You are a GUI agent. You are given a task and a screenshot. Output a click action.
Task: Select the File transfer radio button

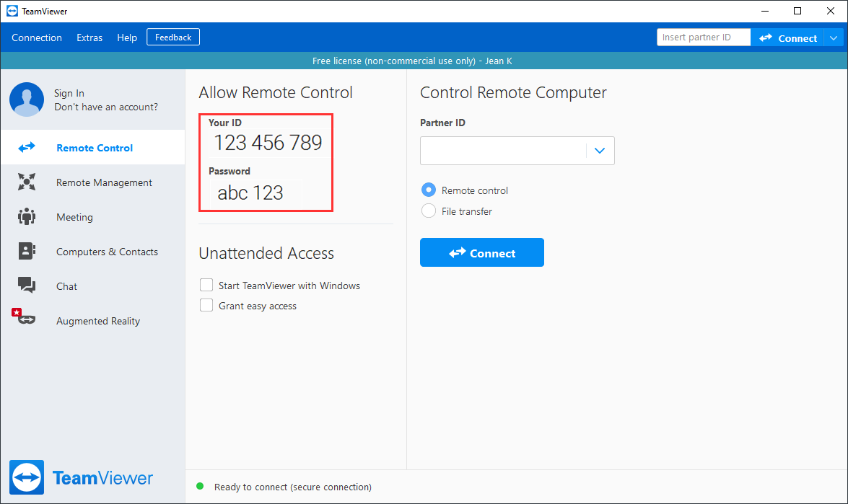coord(428,211)
